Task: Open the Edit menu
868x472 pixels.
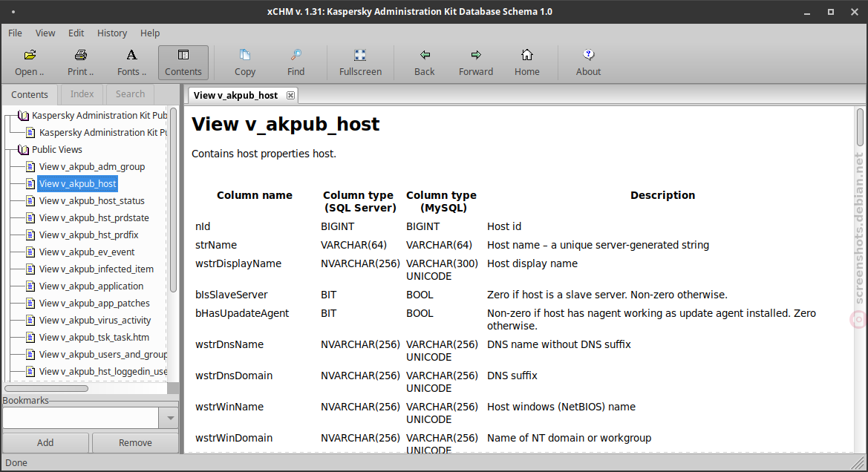Action: 76,33
